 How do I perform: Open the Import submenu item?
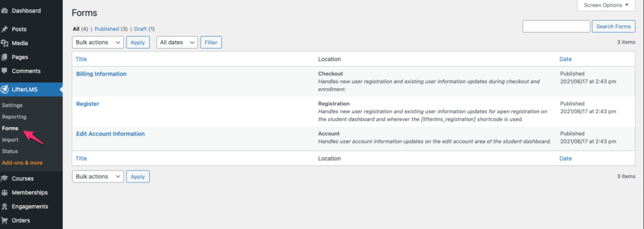point(10,140)
